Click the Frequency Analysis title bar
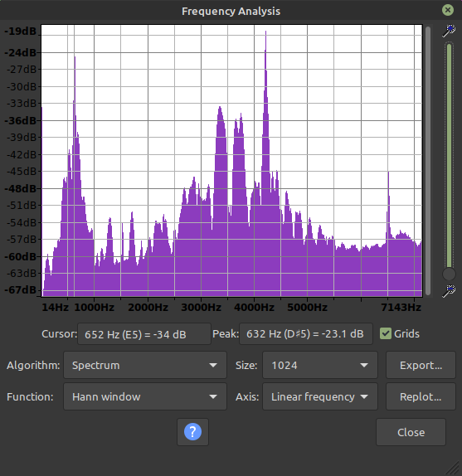Image resolution: width=462 pixels, height=476 pixels. pyautogui.click(x=231, y=11)
